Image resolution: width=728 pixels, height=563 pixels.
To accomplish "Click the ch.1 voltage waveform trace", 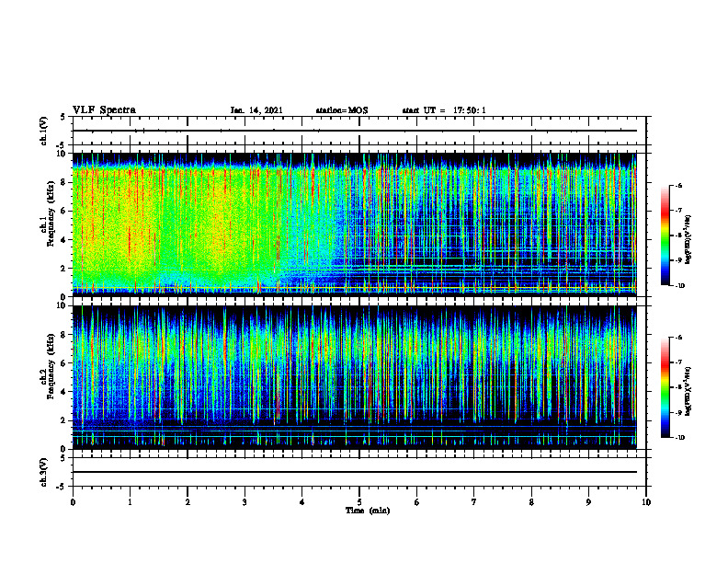I will 355,131.
